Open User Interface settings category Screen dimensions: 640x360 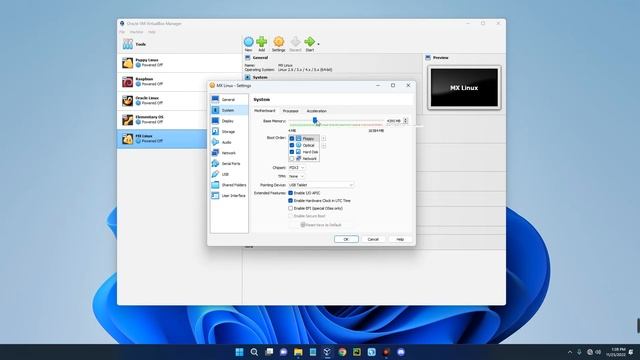click(x=229, y=196)
